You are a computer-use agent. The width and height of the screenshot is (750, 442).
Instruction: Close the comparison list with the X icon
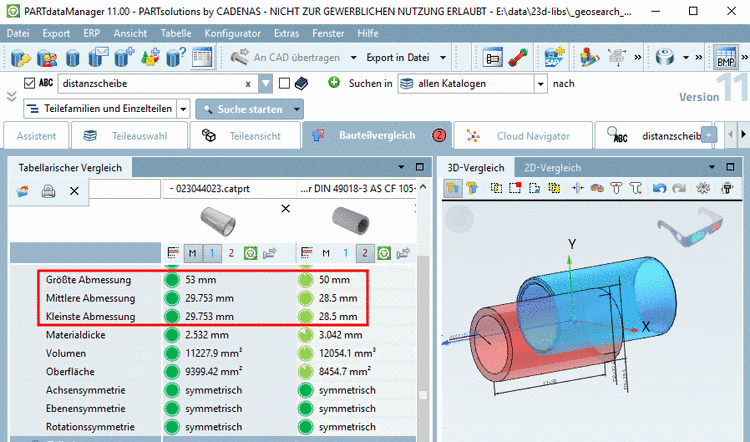point(74,191)
